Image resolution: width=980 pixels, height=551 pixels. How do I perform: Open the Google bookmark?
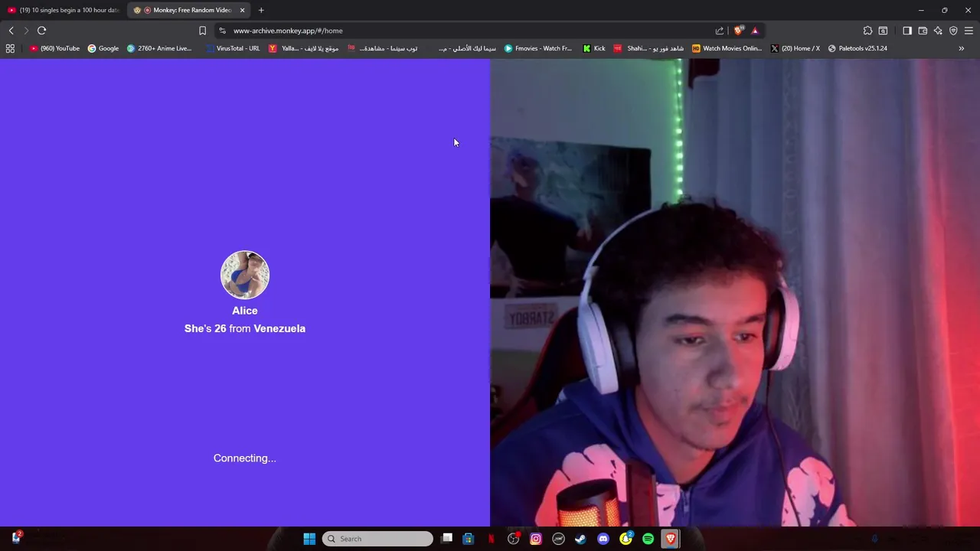pos(103,48)
